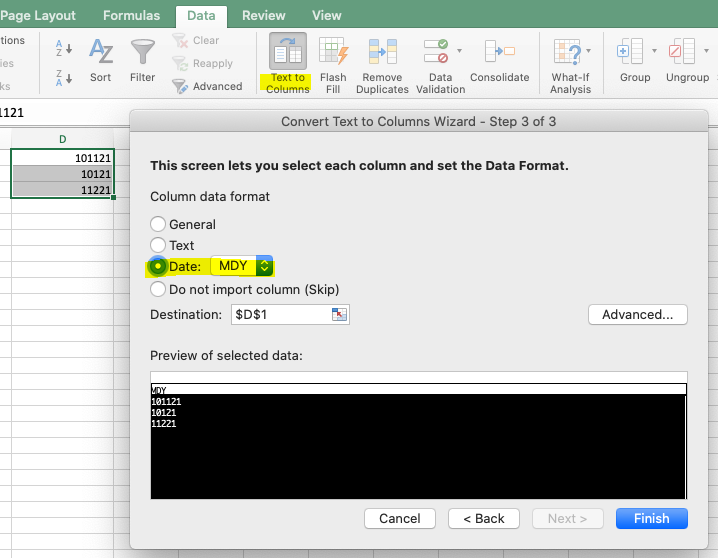Screen dimensions: 718x558
Task: Sort descending Z to A
Action: tap(64, 78)
